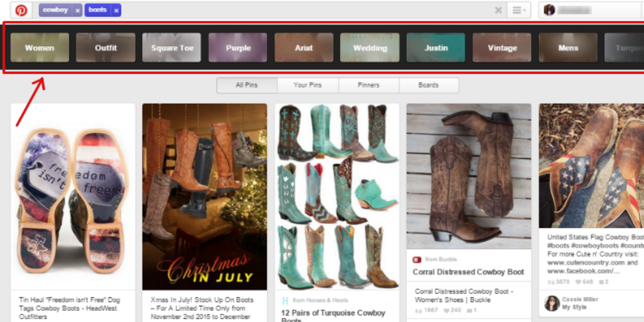Remove the 'cowboy' search tag
This screenshot has width=644, height=322.
[x=78, y=10]
